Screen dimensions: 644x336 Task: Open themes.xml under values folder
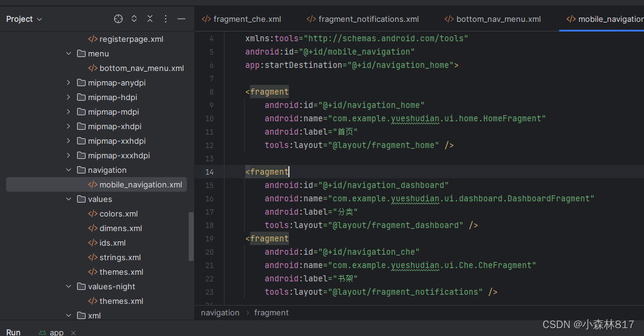click(121, 272)
